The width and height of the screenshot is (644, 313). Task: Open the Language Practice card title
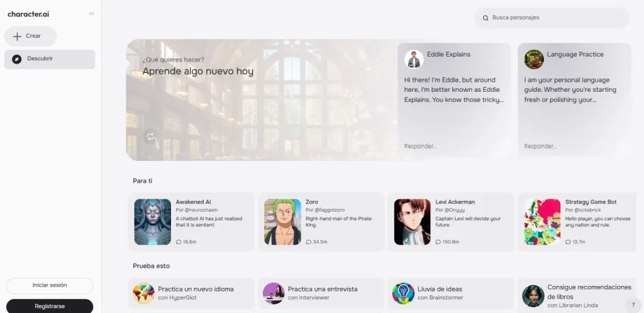click(x=575, y=54)
